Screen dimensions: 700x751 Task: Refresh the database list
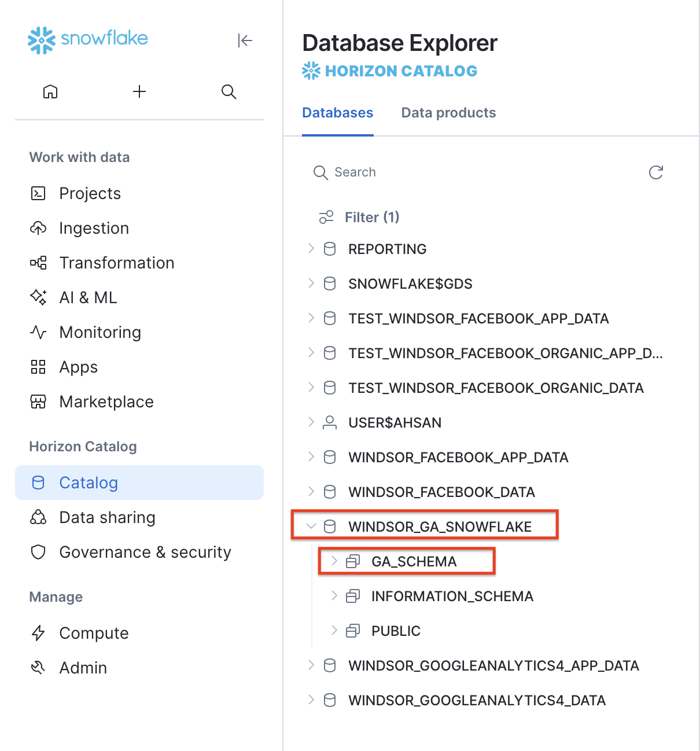[x=655, y=172]
